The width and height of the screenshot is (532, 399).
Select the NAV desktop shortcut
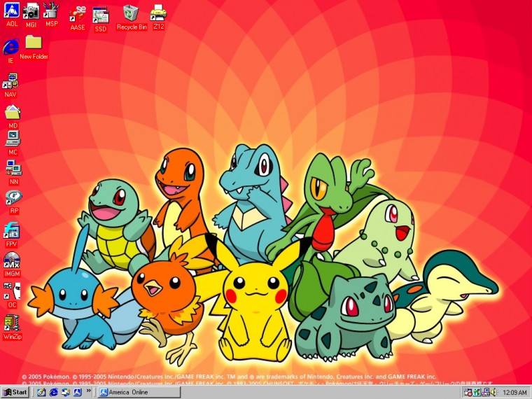10,85
